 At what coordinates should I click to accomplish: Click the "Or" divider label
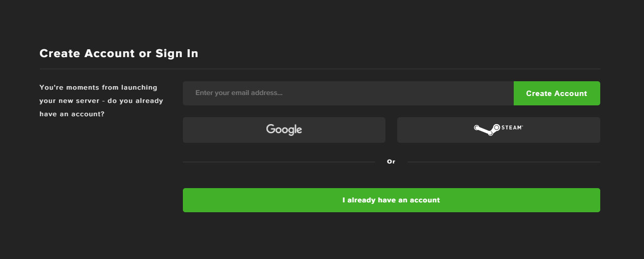(x=391, y=162)
